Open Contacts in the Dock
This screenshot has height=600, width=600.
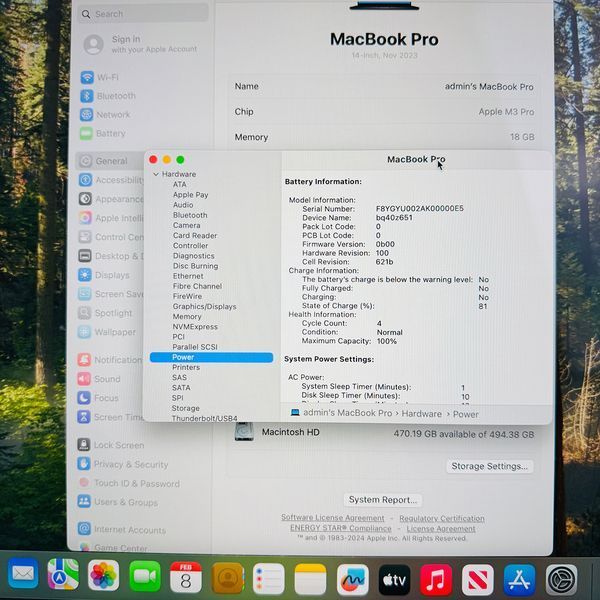pyautogui.click(x=228, y=578)
